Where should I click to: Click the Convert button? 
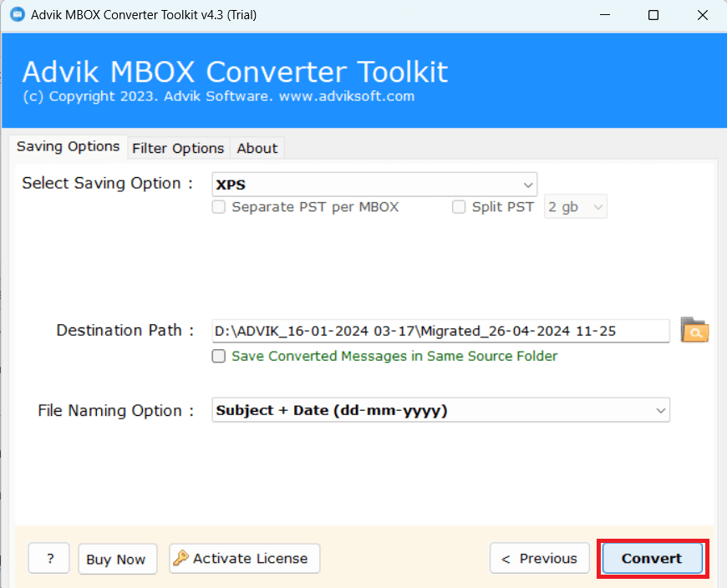[x=652, y=558]
